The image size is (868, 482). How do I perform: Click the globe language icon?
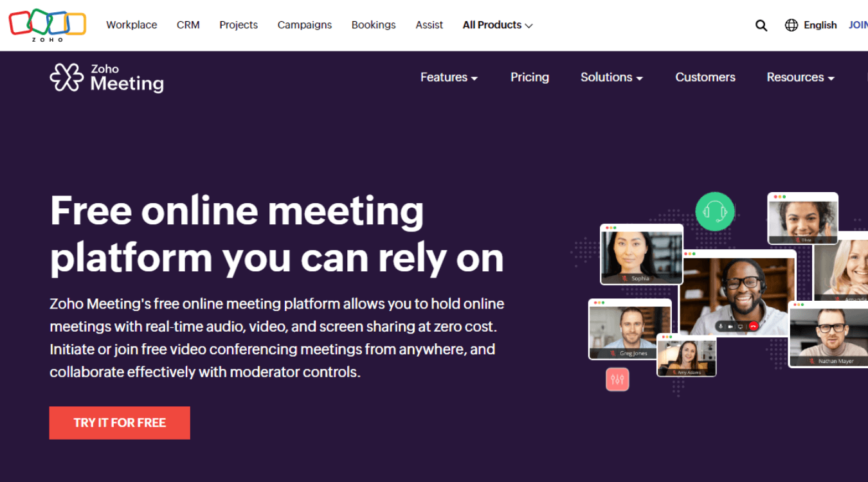[x=791, y=25]
